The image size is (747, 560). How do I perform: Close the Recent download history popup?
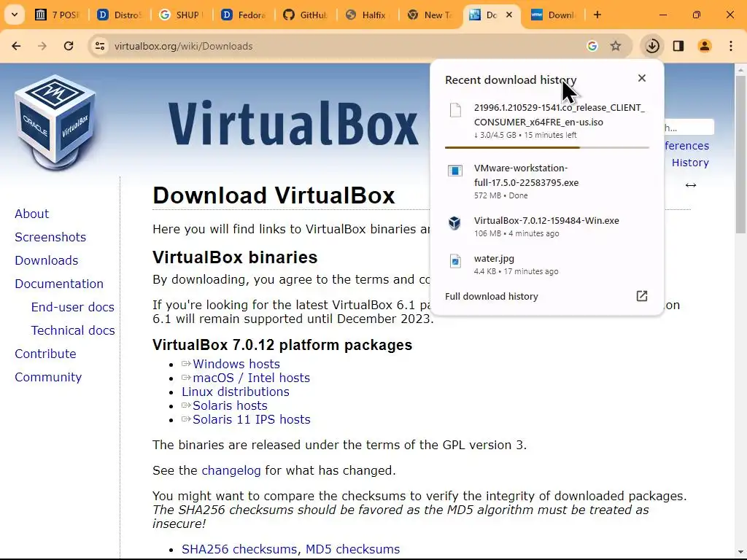pos(642,78)
